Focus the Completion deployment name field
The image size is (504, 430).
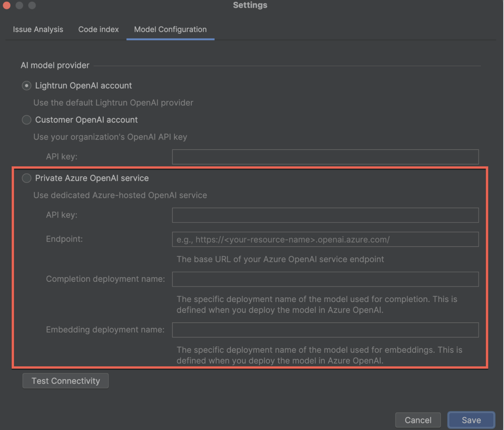point(325,279)
